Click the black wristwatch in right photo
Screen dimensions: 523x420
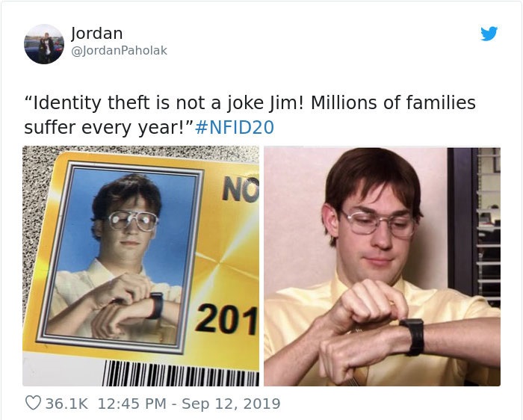pyautogui.click(x=412, y=336)
